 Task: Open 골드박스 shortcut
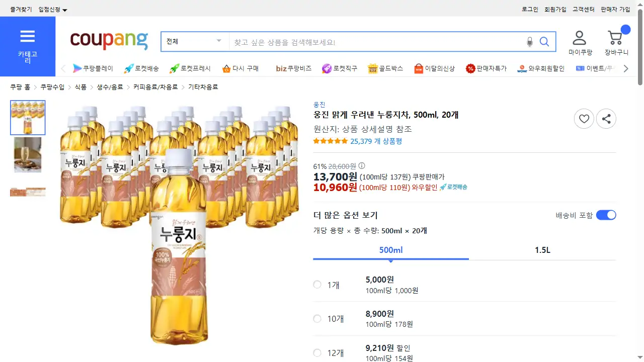[385, 68]
